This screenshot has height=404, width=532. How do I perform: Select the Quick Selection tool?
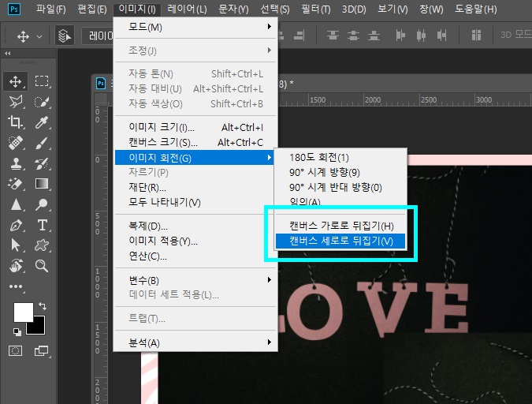(x=42, y=102)
